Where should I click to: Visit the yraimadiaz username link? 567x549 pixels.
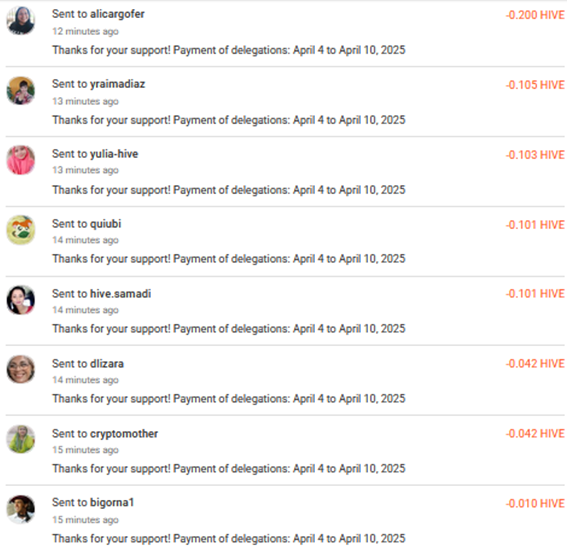click(x=118, y=84)
